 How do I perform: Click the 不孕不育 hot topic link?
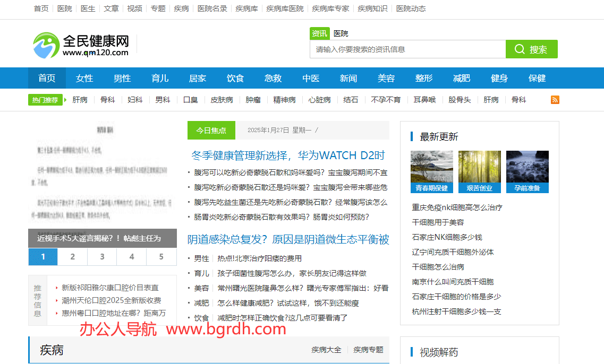pyautogui.click(x=386, y=99)
